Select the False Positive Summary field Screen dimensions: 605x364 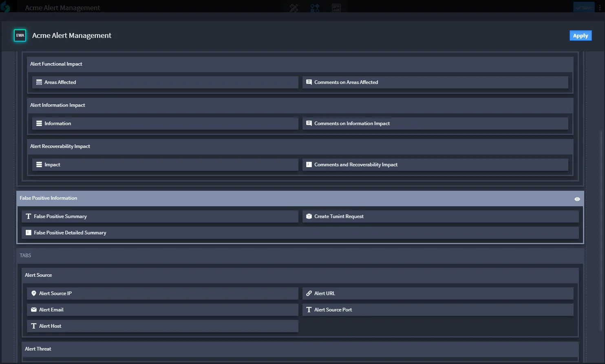[160, 216]
